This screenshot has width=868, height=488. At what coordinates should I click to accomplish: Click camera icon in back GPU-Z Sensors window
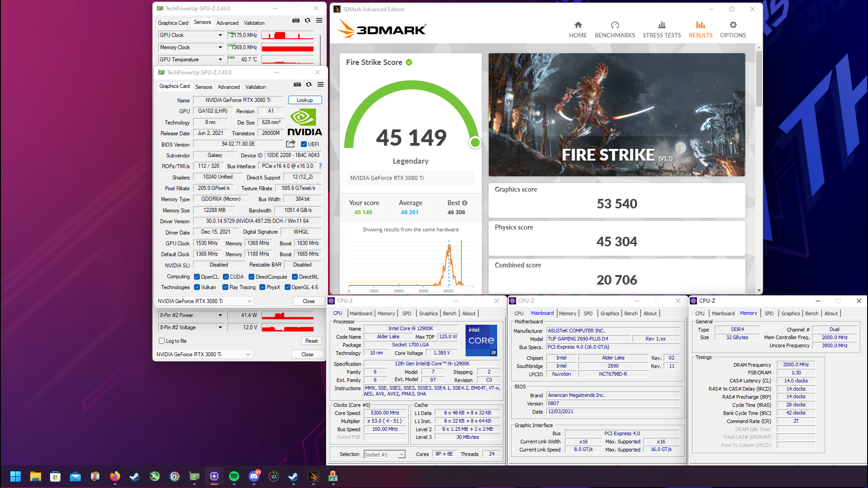[x=296, y=20]
